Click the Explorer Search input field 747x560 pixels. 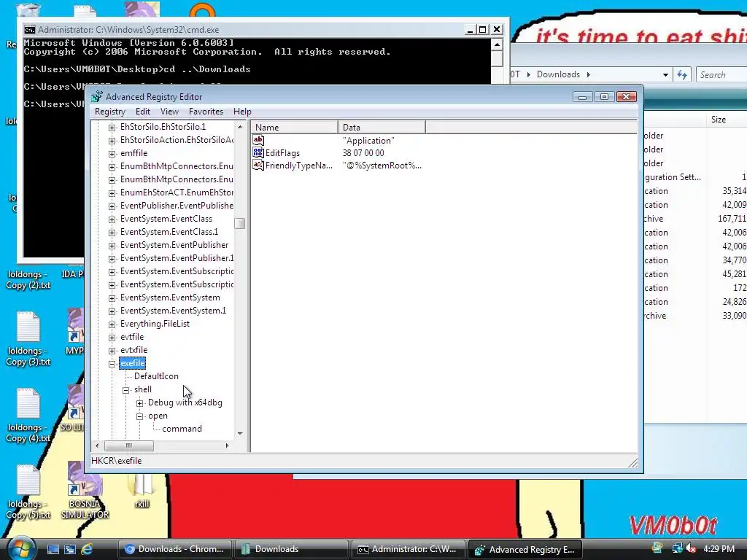click(721, 75)
